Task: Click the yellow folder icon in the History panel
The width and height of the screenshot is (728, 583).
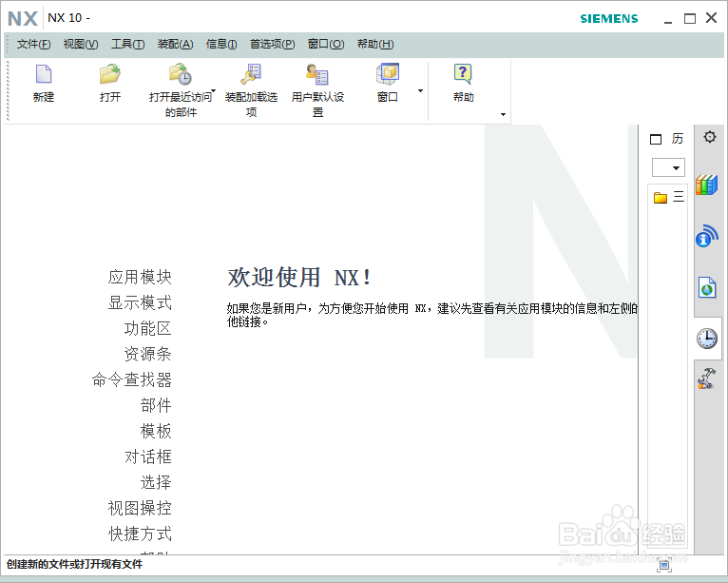Action: click(661, 198)
